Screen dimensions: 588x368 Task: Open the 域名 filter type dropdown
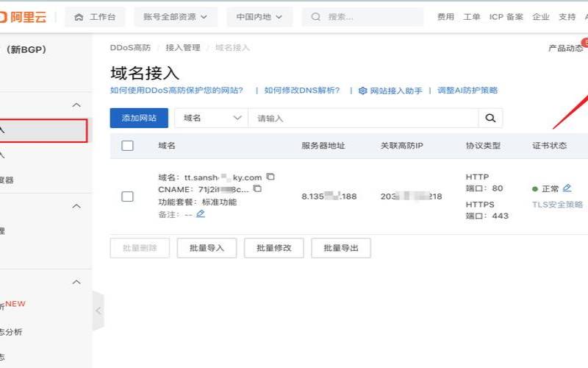coord(211,118)
